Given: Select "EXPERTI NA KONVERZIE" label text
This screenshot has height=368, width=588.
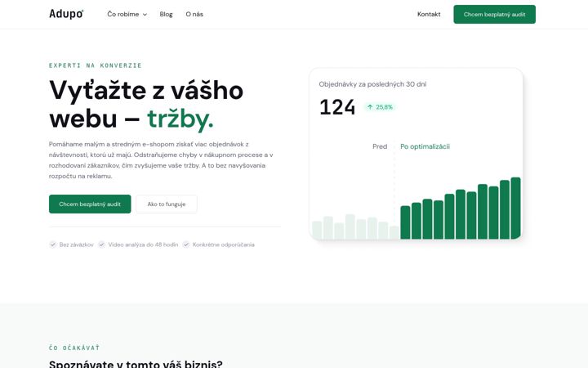Looking at the screenshot, I should [x=96, y=65].
